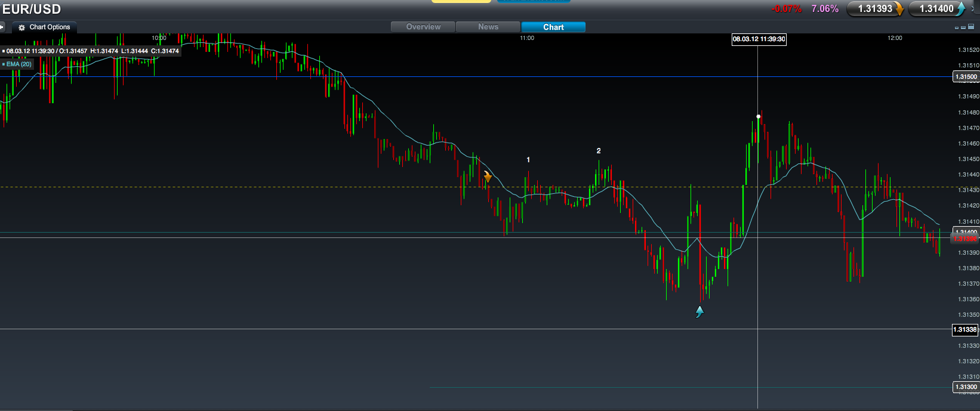
Task: Click the EMA (20) indicator legend
Action: pos(18,64)
